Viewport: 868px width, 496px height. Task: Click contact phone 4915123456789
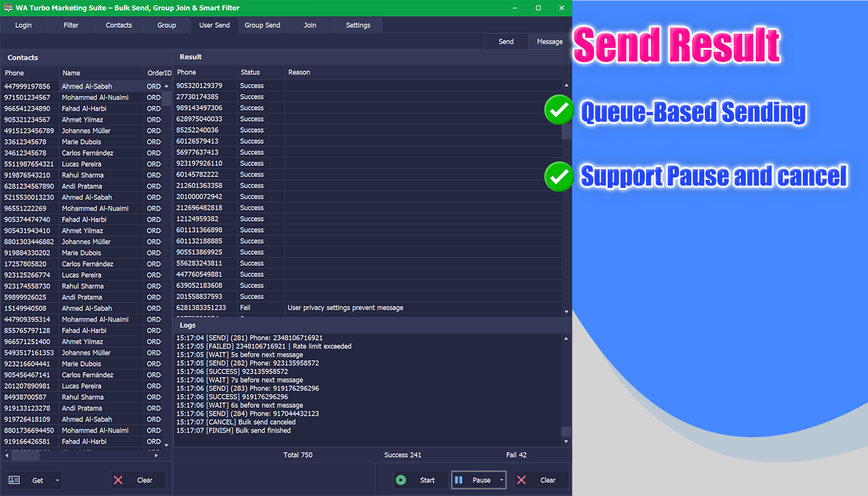(29, 131)
